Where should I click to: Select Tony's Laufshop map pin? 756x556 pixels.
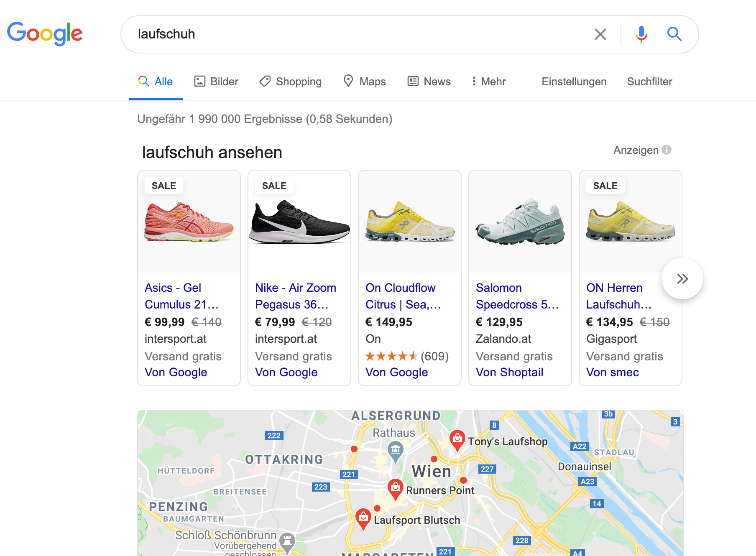pos(457,441)
